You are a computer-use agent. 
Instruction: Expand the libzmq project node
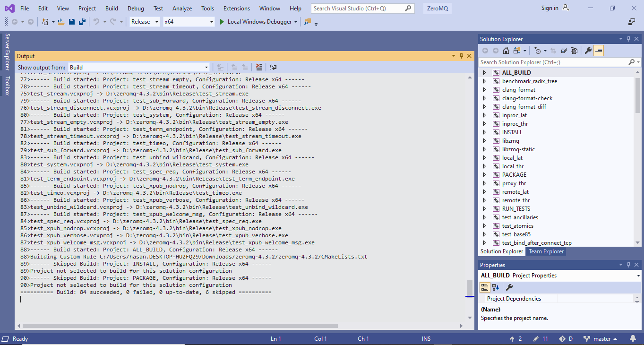click(485, 140)
